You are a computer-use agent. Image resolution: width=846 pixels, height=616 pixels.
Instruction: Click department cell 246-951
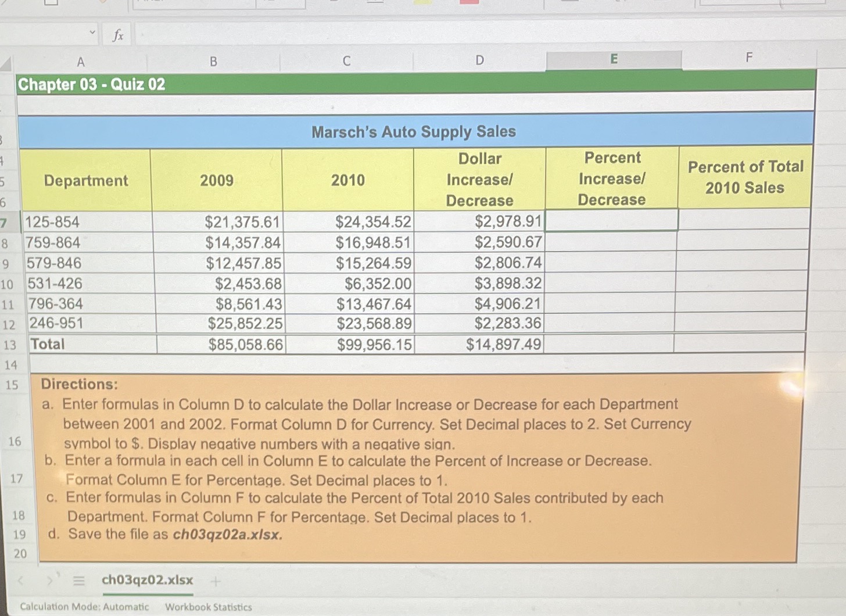click(92, 324)
